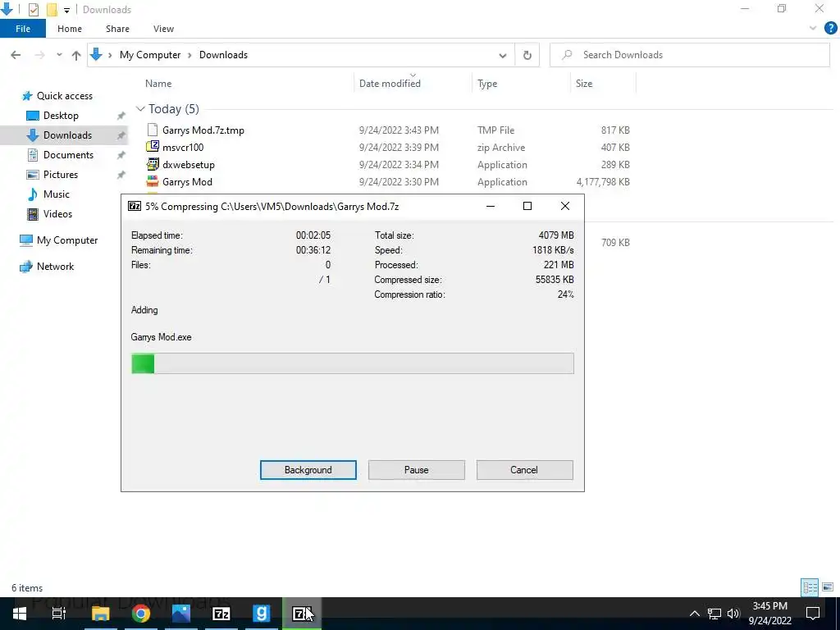This screenshot has width=840, height=630.
Task: Click the Garrys Mod application icon
Action: 153,181
